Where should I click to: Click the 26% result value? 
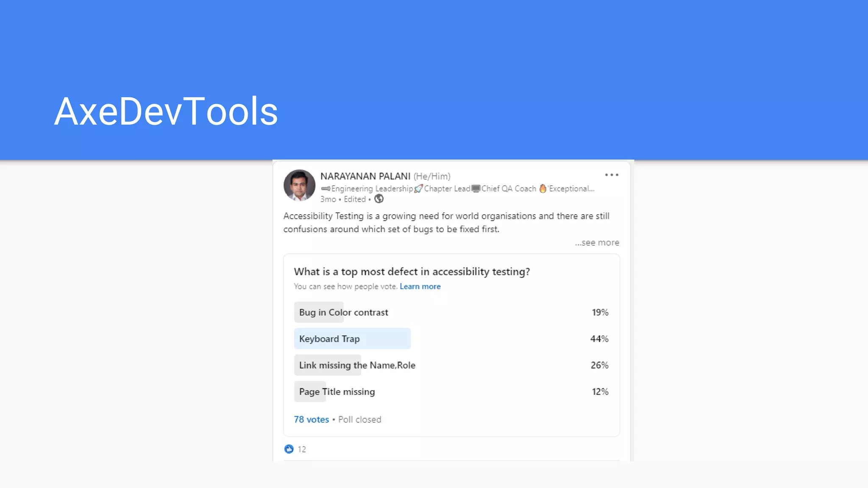pos(599,365)
